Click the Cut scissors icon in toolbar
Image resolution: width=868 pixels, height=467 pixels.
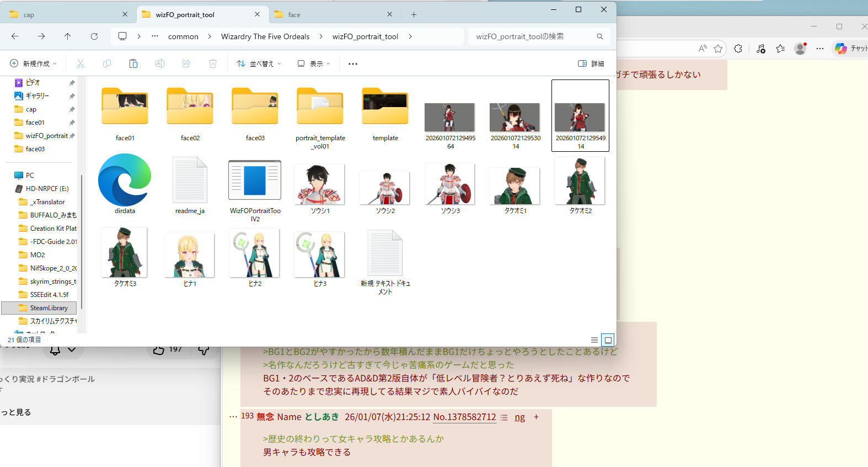81,64
